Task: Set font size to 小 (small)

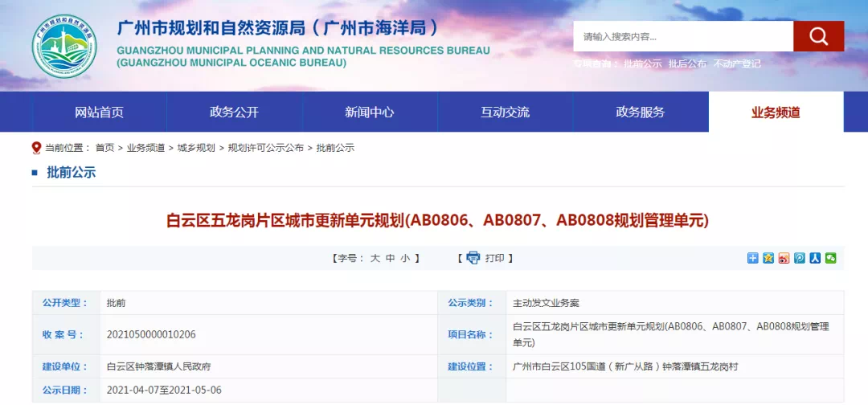Action: (405, 258)
